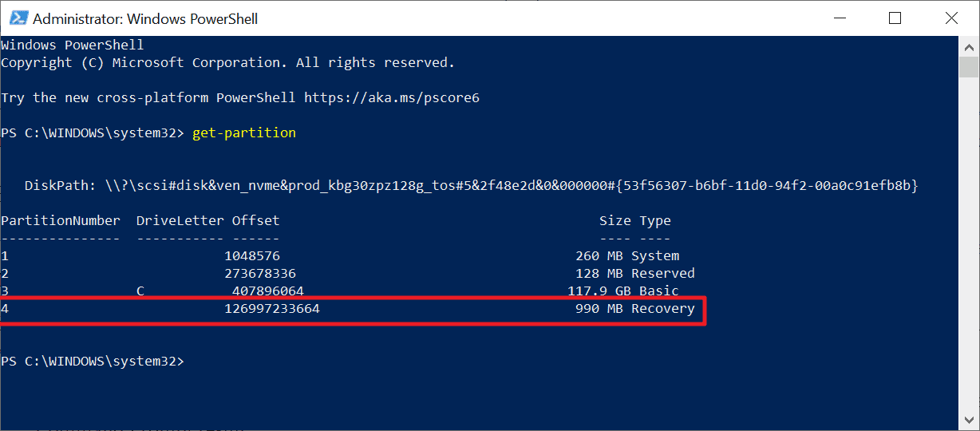Viewport: 980px width, 431px height.
Task: Click the get-partition command text
Action: 244,132
